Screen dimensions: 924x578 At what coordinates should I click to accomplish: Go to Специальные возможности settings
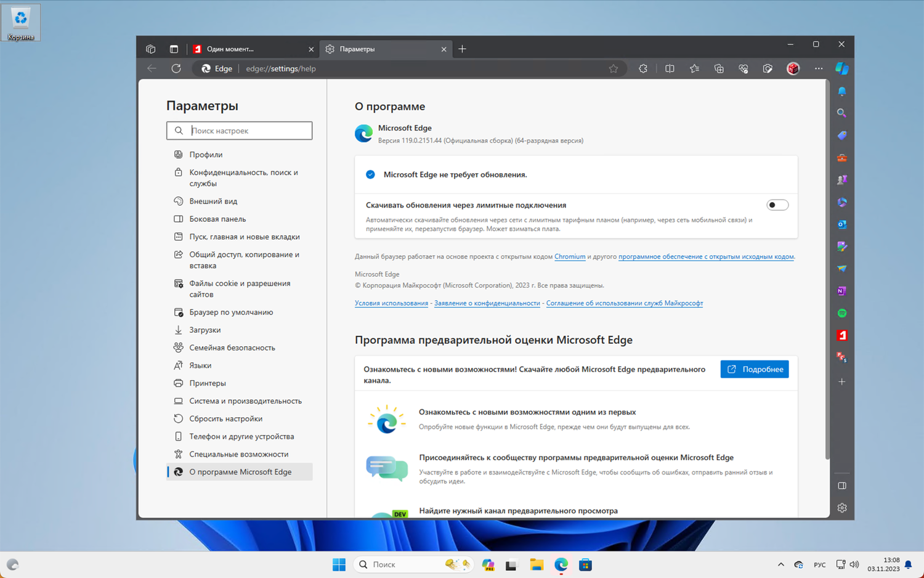pos(239,455)
